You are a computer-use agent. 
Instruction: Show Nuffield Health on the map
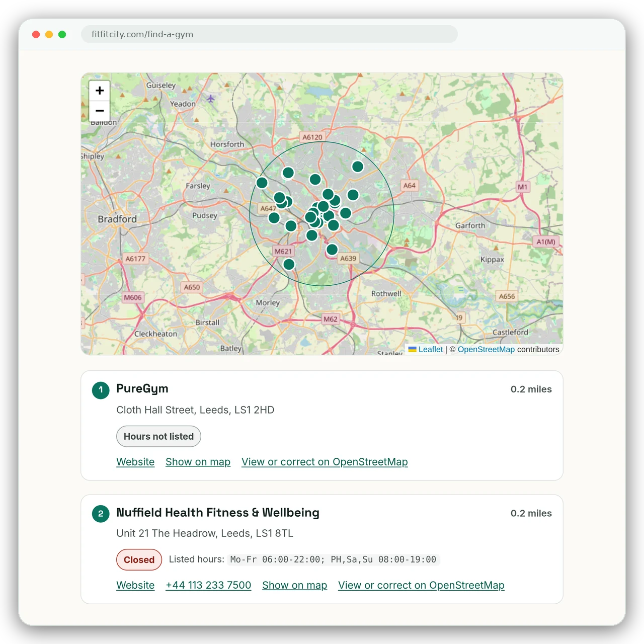tap(294, 585)
